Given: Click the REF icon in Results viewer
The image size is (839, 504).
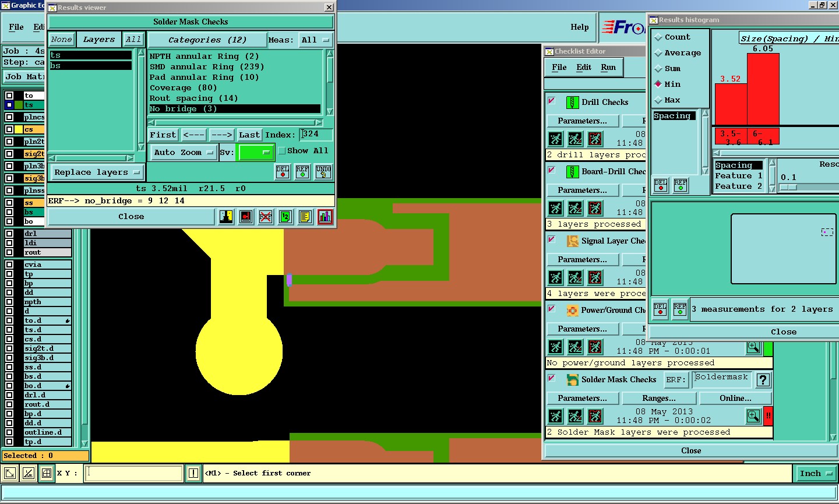Looking at the screenshot, I should point(302,172).
